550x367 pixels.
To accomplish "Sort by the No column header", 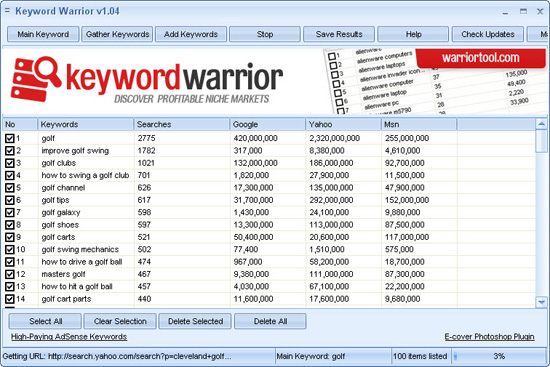I will coord(20,125).
